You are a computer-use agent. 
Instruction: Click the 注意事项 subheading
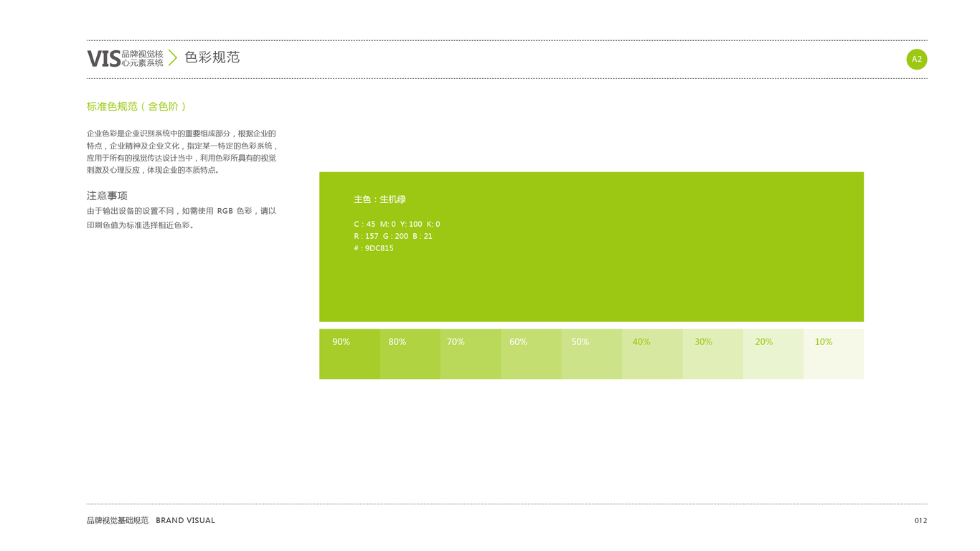click(107, 195)
